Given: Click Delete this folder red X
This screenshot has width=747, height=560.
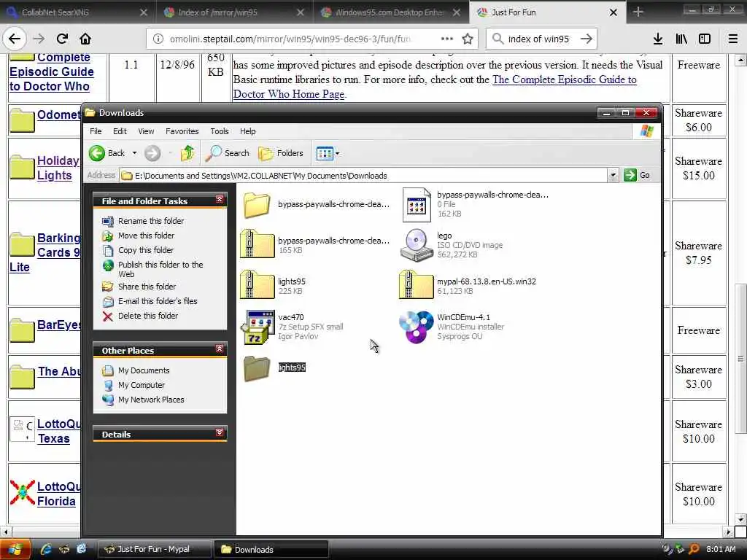Looking at the screenshot, I should 108,316.
